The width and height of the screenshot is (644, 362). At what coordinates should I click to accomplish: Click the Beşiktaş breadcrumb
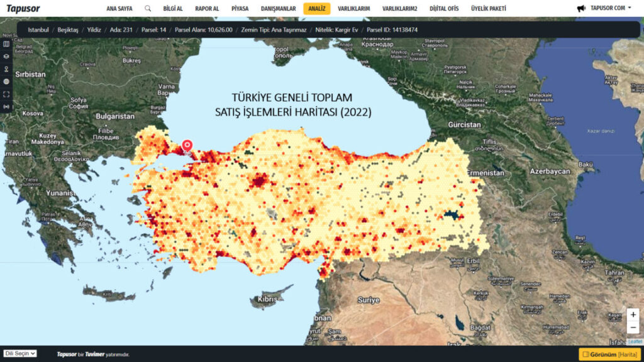68,30
